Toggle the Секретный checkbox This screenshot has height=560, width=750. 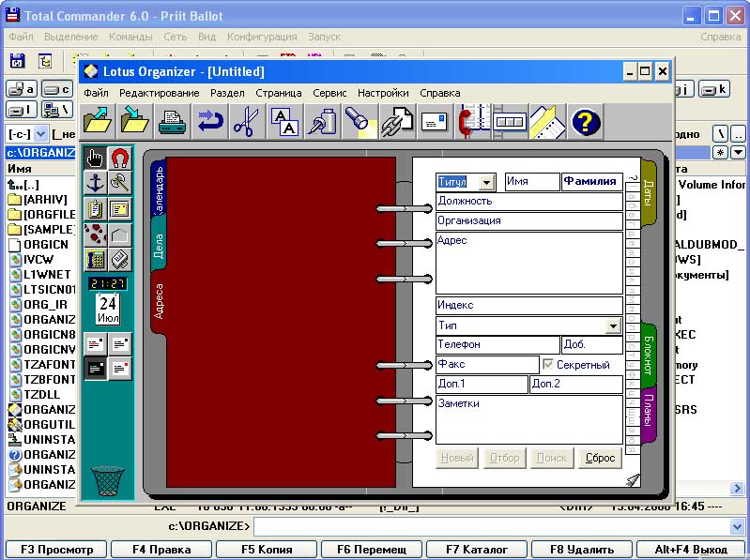pyautogui.click(x=550, y=365)
